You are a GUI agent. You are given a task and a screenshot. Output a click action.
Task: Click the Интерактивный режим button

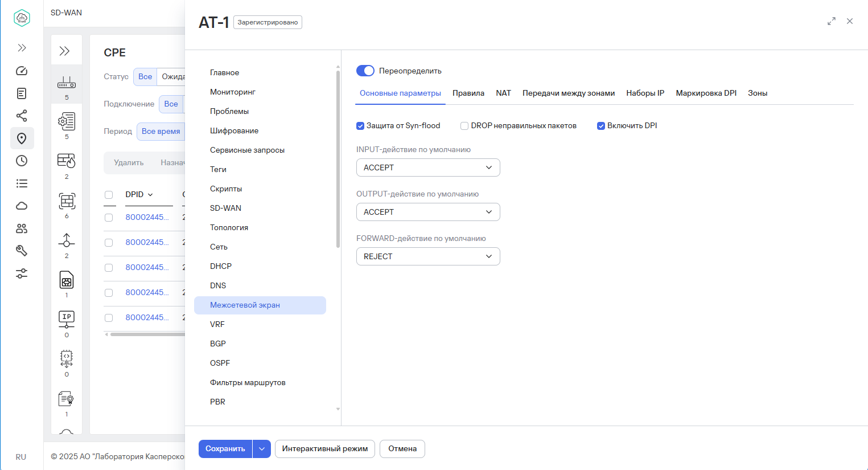[x=325, y=449]
